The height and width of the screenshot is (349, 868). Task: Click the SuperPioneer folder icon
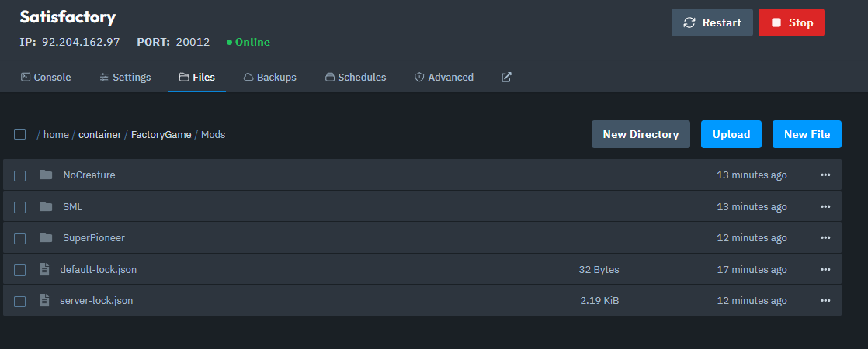click(46, 237)
